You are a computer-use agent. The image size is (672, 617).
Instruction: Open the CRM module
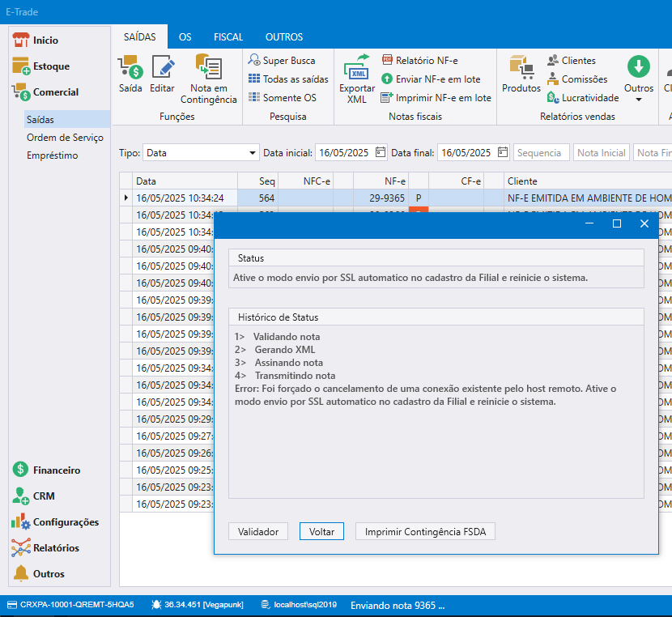pyautogui.click(x=33, y=496)
